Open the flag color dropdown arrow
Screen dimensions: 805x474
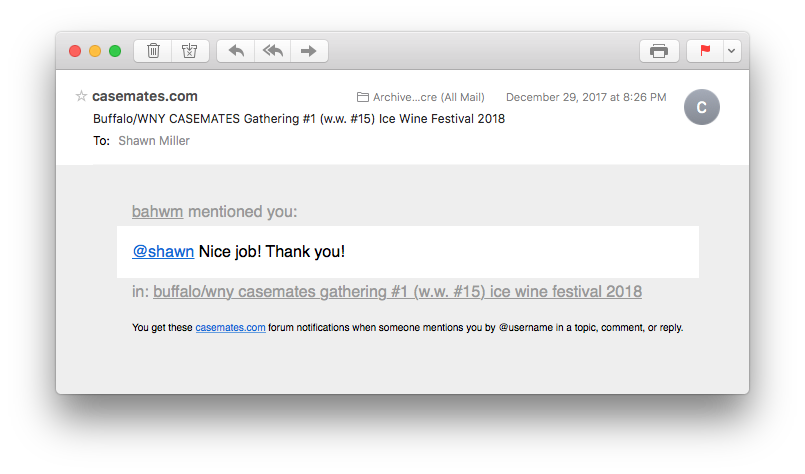(732, 51)
